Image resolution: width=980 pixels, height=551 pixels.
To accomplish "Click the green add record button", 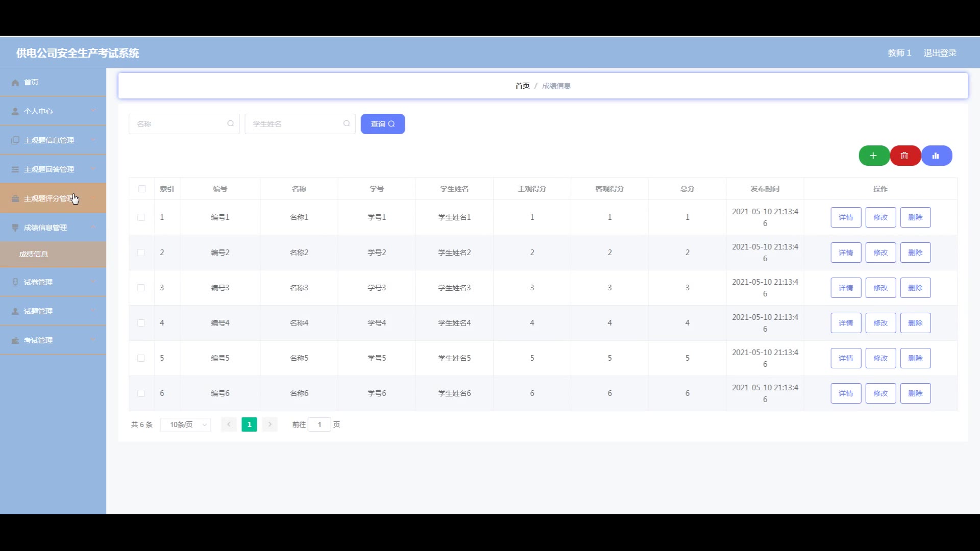I will click(x=873, y=156).
